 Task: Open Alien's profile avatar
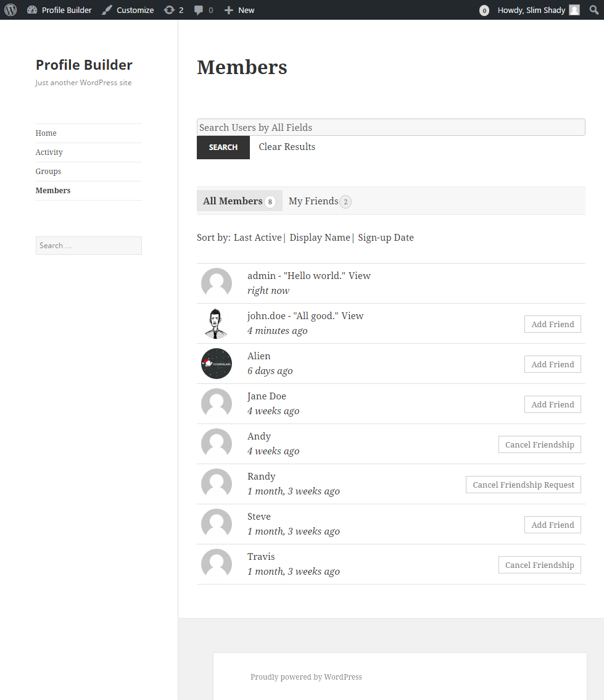216,364
